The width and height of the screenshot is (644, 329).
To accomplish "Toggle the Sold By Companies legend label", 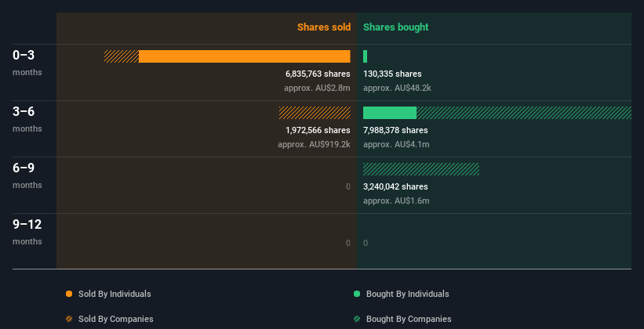I will tap(116, 319).
